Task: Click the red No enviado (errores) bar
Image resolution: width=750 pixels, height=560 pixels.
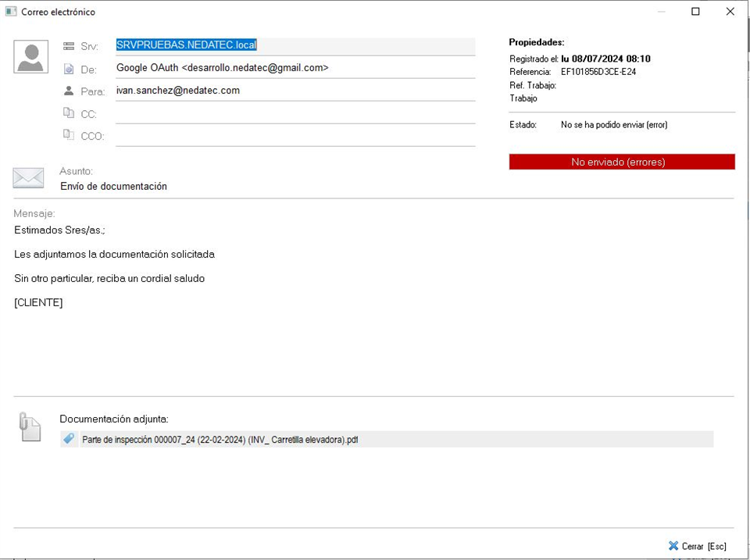Action: [x=621, y=162]
